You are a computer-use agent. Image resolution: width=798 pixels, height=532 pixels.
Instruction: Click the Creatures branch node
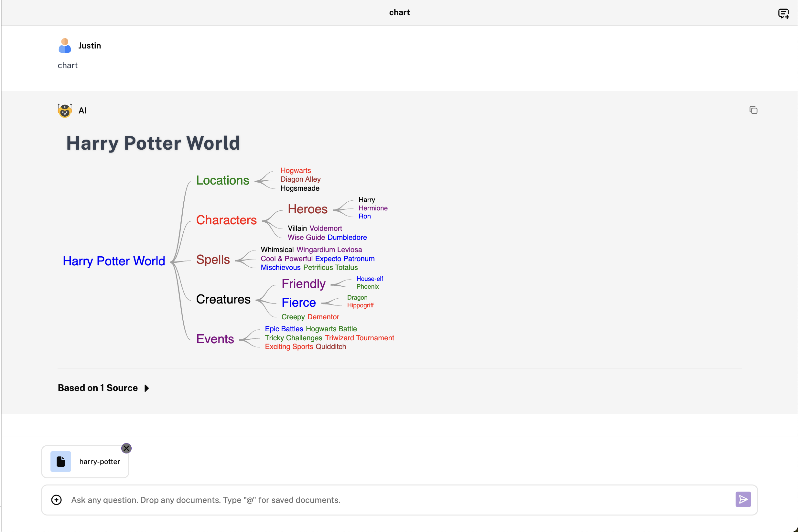click(x=223, y=299)
